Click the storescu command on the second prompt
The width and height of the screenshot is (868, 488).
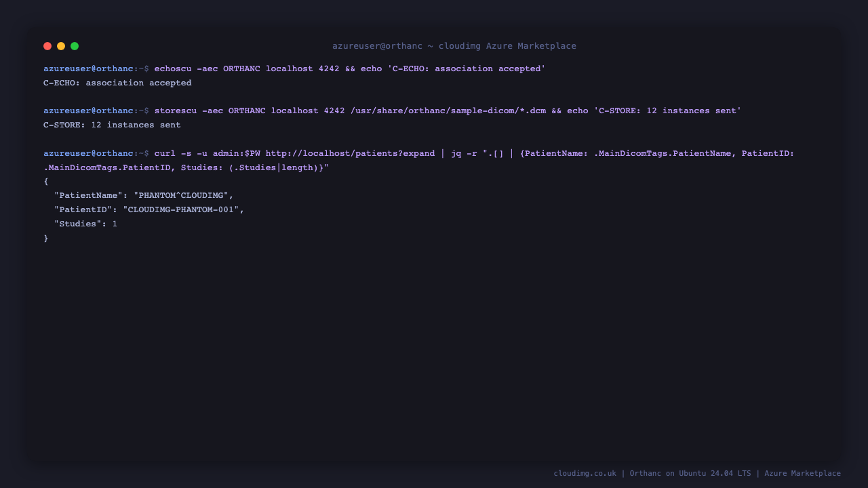point(448,110)
